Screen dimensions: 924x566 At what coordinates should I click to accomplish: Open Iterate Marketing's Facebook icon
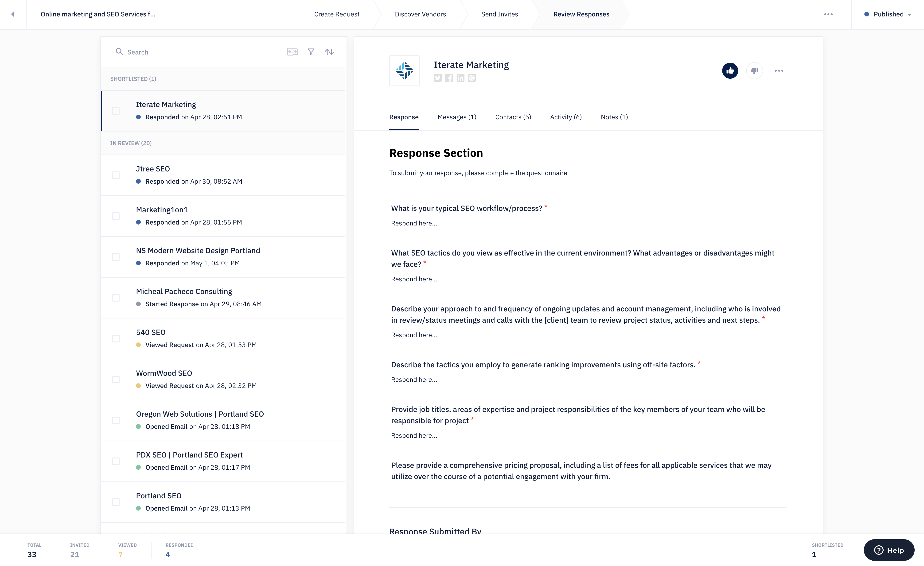tap(449, 78)
